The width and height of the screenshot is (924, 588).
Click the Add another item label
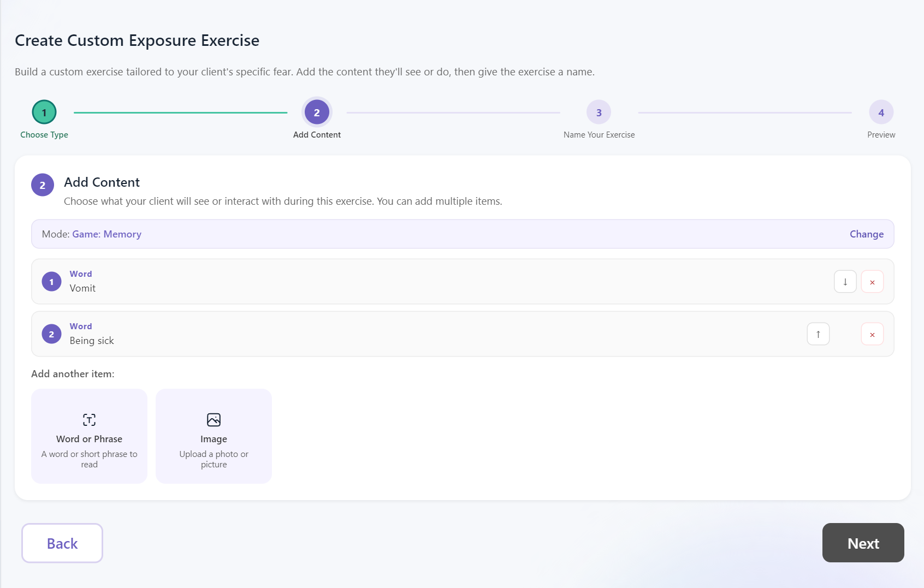click(x=73, y=374)
